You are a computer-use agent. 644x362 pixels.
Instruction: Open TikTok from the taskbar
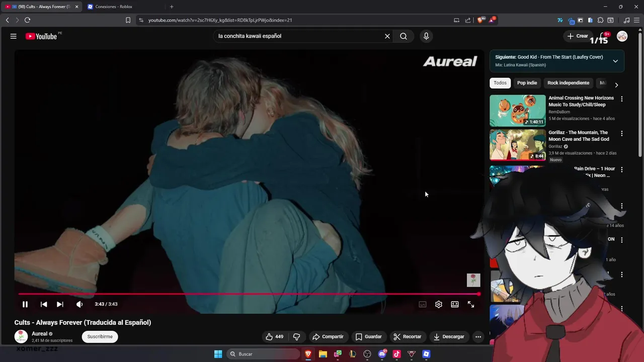click(396, 354)
